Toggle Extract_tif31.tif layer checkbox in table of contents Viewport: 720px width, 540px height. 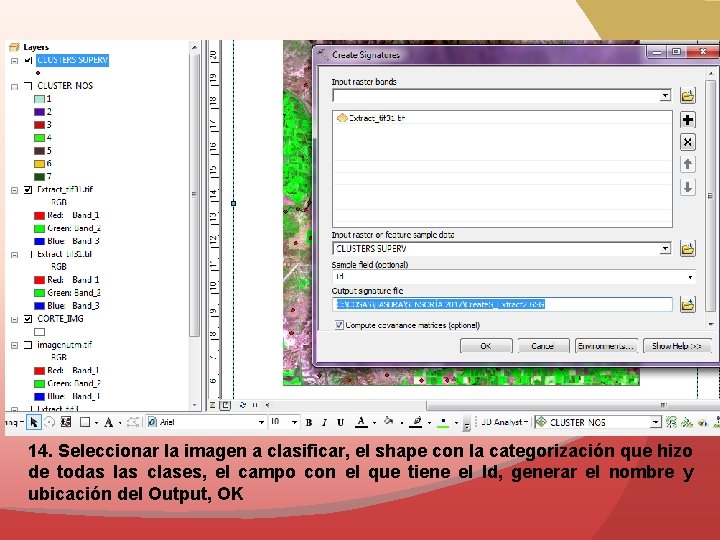28,190
